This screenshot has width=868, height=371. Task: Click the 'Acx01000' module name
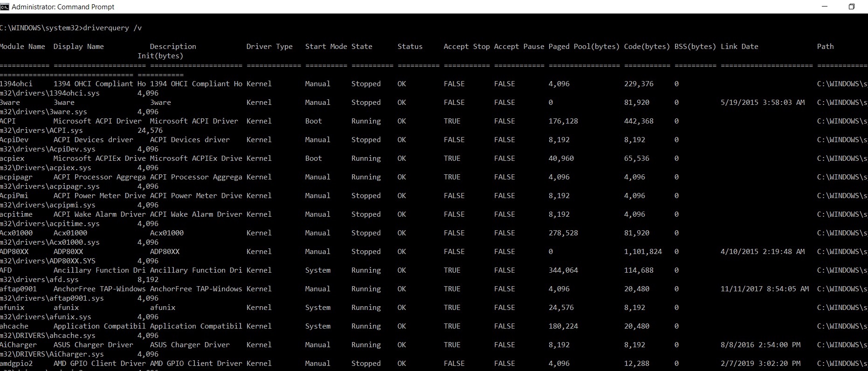click(x=16, y=233)
